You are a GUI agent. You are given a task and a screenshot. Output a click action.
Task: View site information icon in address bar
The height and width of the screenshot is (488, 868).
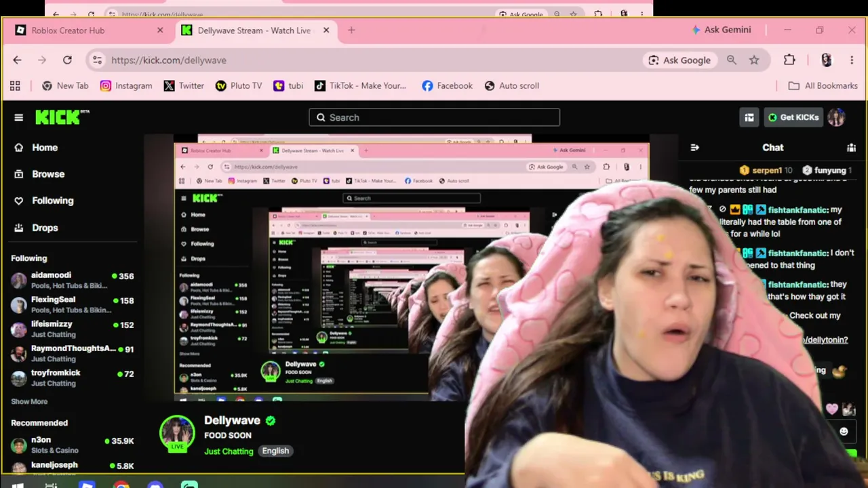98,60
